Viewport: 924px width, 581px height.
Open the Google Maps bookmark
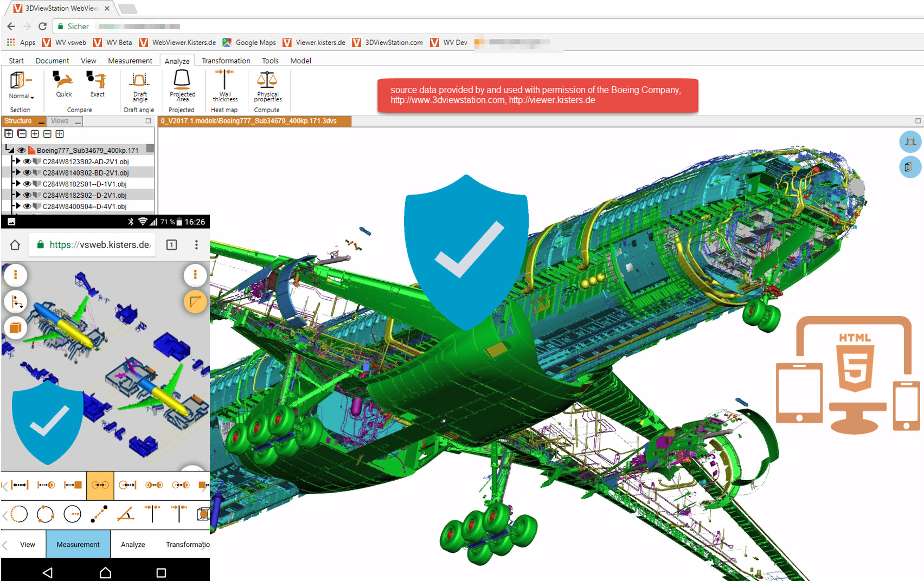[x=249, y=42]
